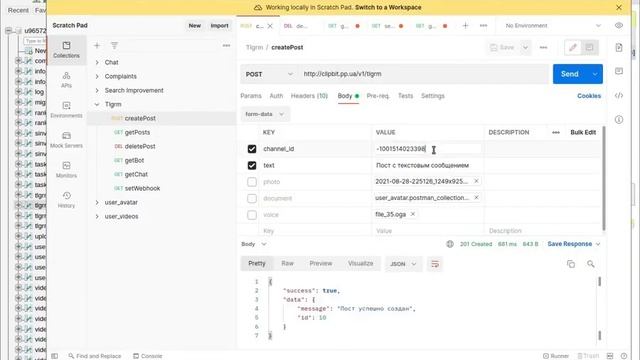Expand the user_avatar collection
This screenshot has height=360, width=640.
(97, 202)
